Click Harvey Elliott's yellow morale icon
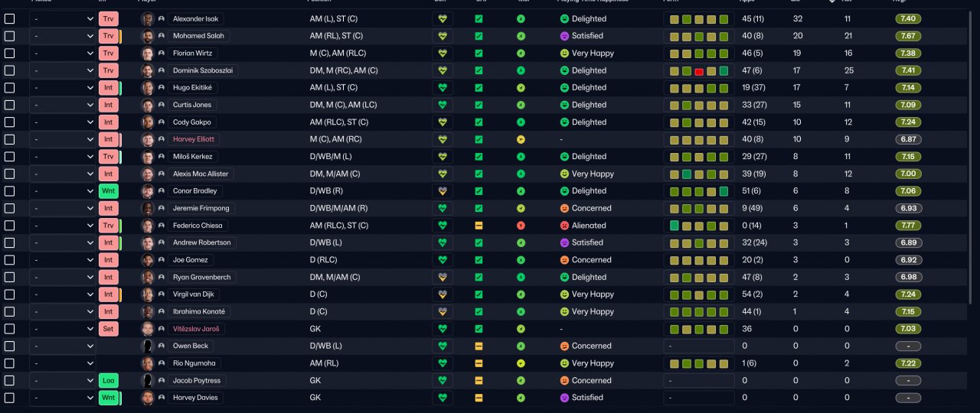This screenshot has width=980, height=413. (521, 139)
